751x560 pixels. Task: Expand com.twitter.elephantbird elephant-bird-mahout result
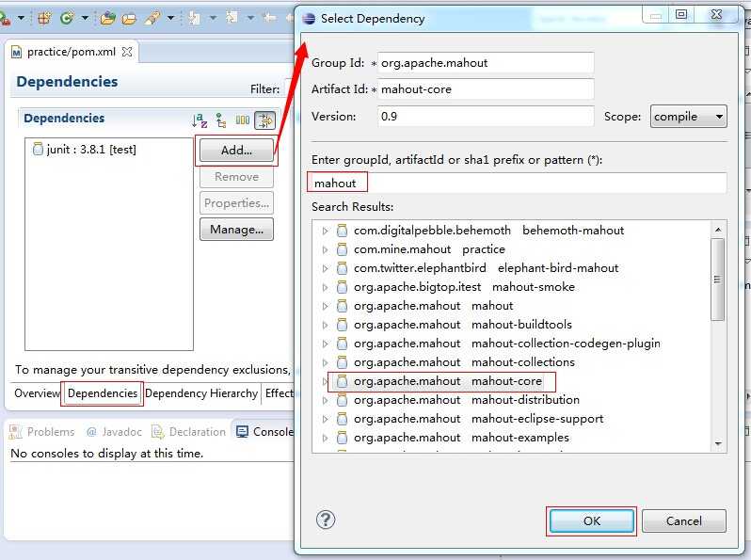pos(326,268)
